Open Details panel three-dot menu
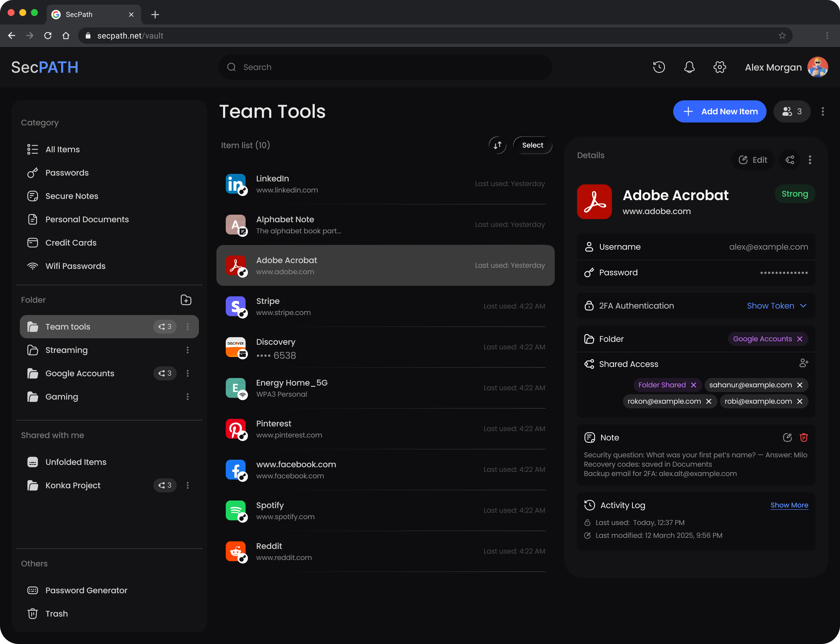 [810, 160]
